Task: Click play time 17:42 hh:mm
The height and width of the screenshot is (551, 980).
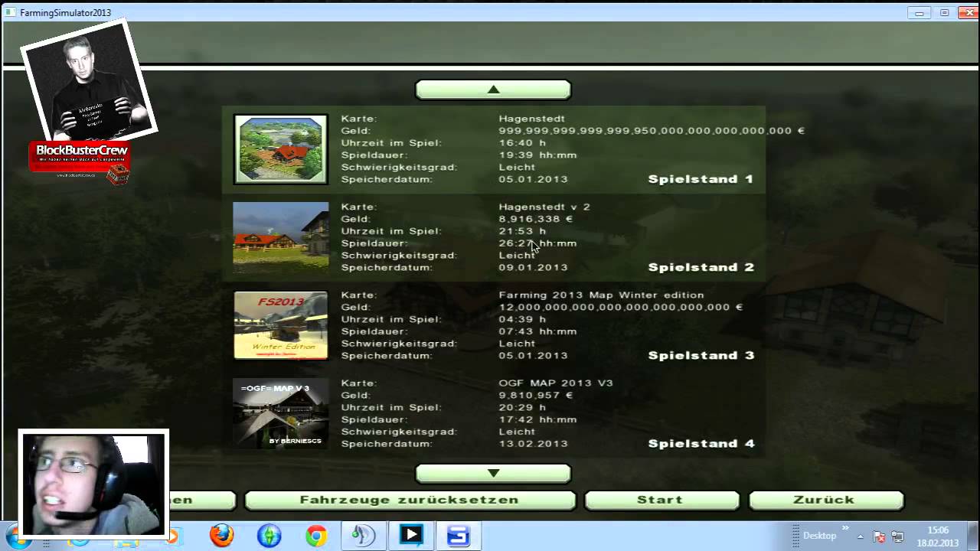Action: (537, 419)
